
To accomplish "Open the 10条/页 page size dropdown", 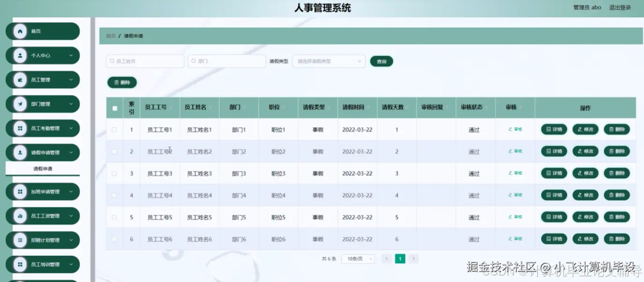I will tap(358, 259).
